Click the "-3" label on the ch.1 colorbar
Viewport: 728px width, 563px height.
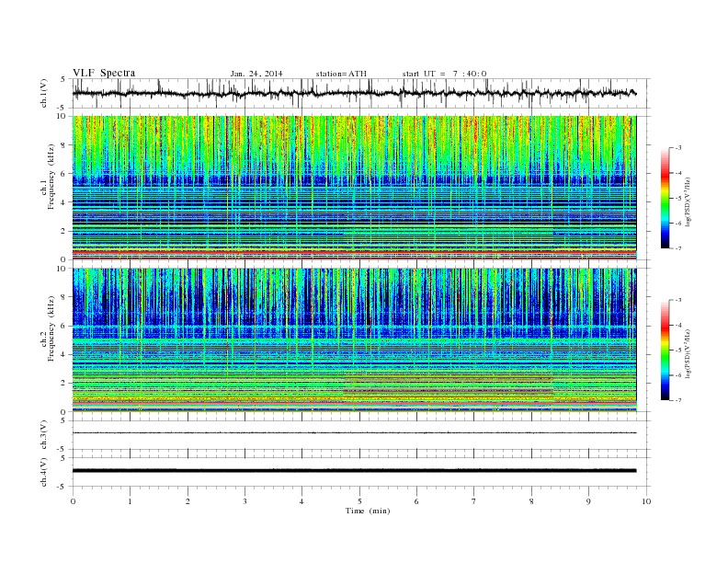678,148
